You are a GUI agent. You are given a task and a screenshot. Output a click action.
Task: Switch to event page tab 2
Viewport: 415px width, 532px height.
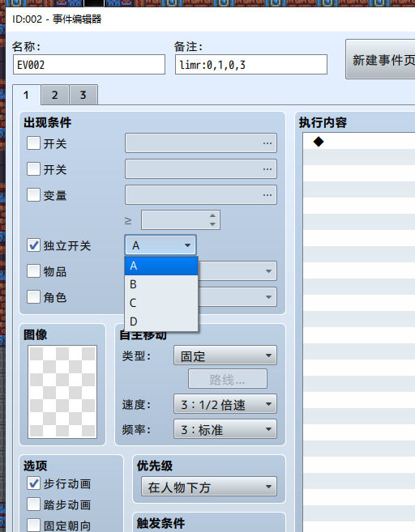coord(54,95)
